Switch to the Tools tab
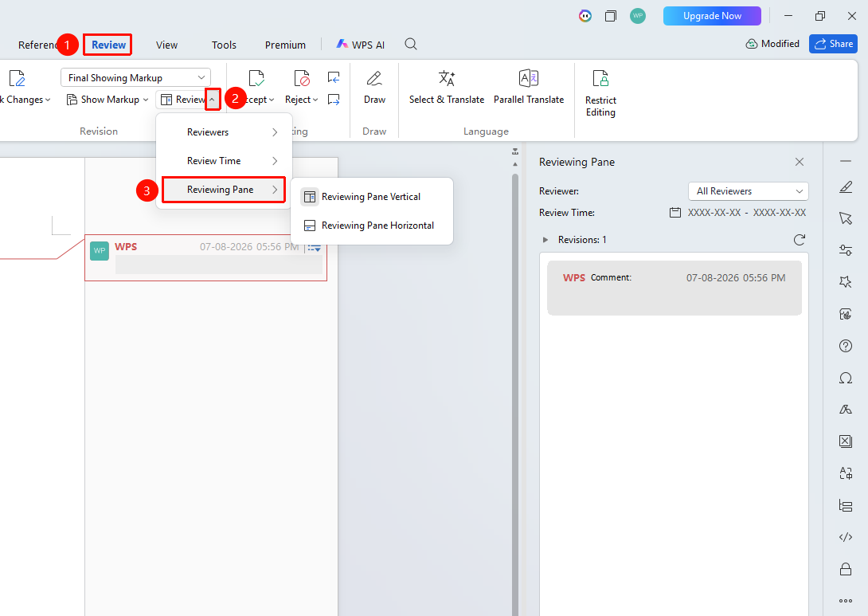 click(x=225, y=45)
